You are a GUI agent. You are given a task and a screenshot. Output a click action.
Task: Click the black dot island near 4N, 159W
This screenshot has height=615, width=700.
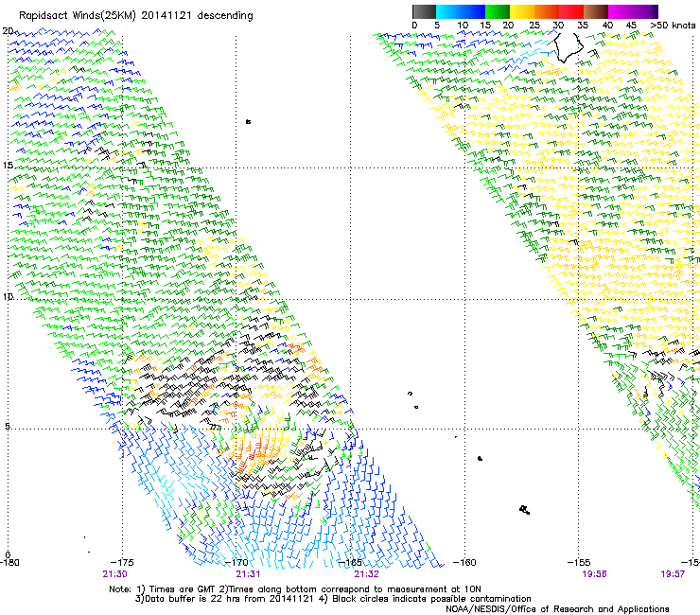point(480,458)
